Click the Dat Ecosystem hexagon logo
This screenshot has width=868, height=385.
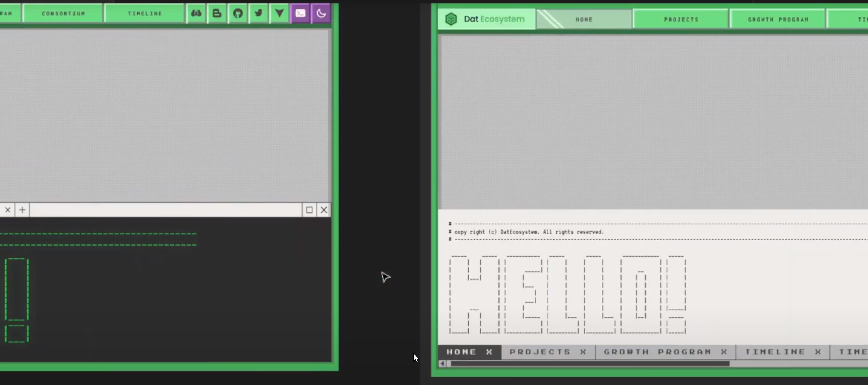point(451,19)
